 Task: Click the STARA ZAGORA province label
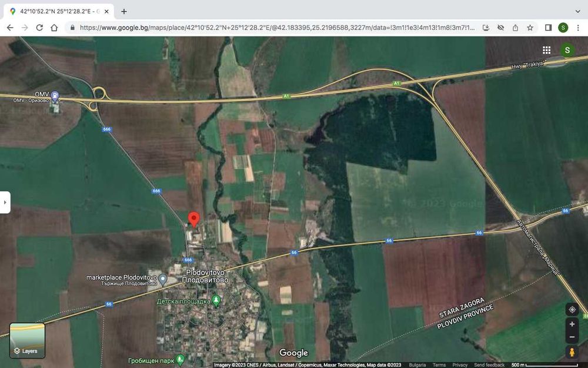[462, 308]
